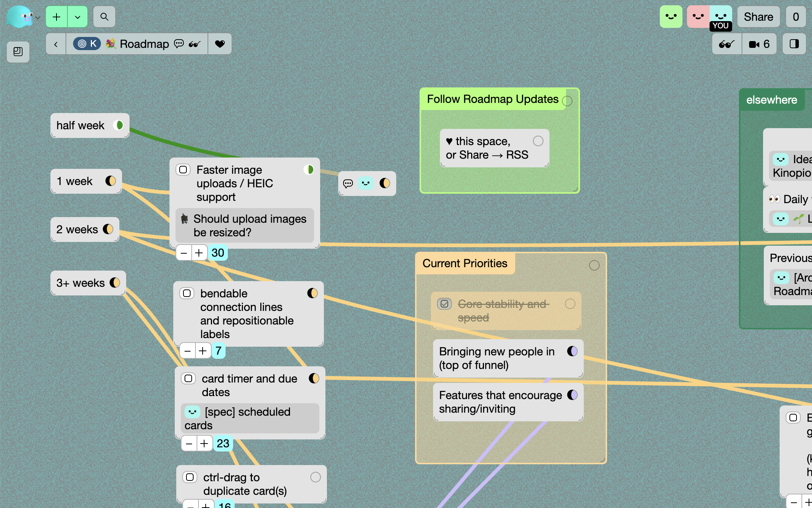Open the video camera 6 button
Screen dimensions: 812x508
click(x=759, y=44)
